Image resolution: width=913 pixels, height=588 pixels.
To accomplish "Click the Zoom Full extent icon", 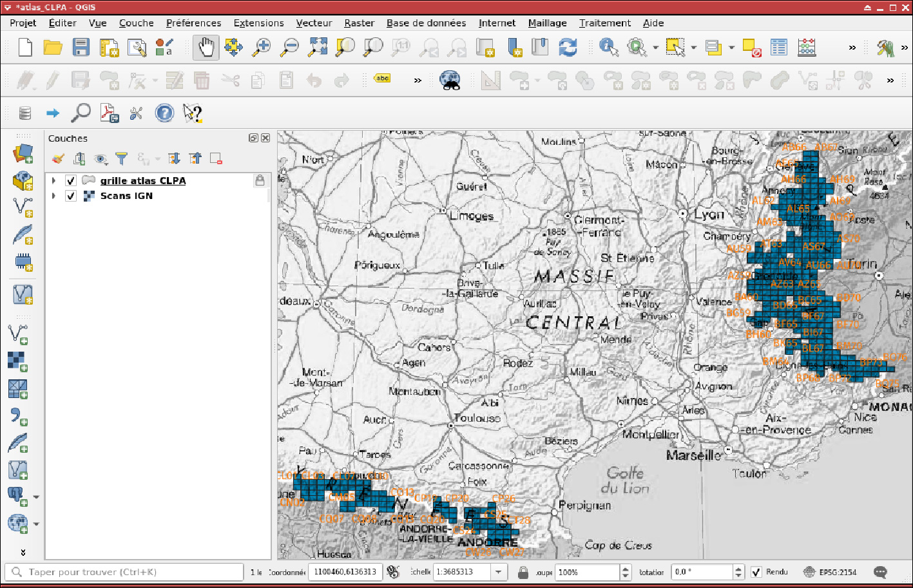I will pyautogui.click(x=318, y=48).
